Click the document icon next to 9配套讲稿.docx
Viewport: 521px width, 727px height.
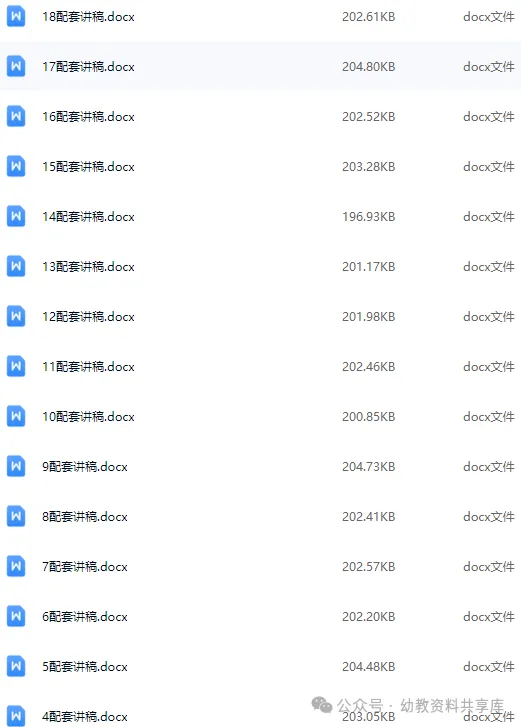click(16, 466)
